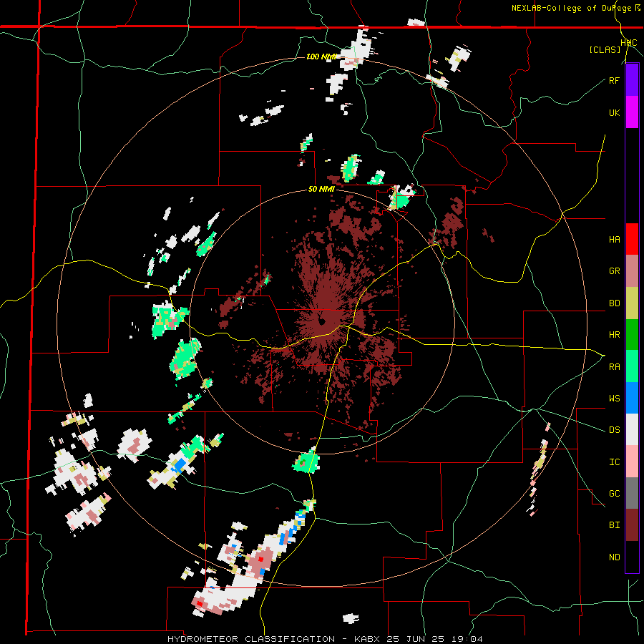Click the 50 NMI range ring label
644x644 pixels.
point(321,190)
